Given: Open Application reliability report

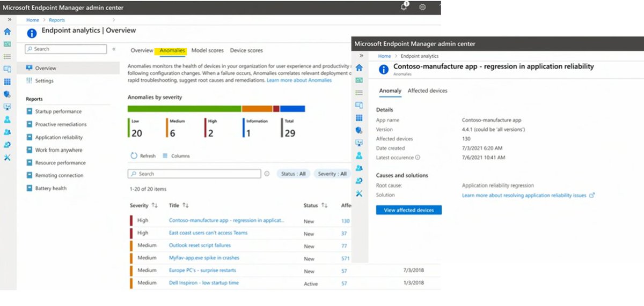Looking at the screenshot, I should tap(59, 137).
